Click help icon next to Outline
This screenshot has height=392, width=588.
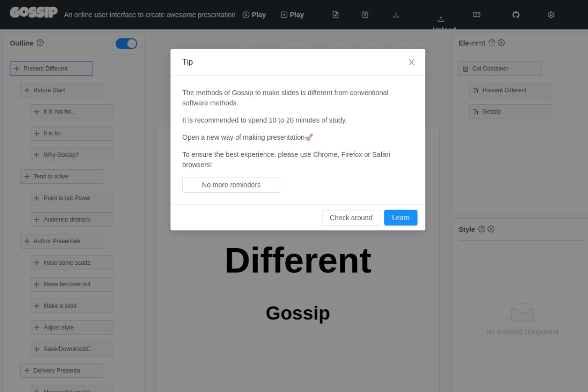pos(40,43)
